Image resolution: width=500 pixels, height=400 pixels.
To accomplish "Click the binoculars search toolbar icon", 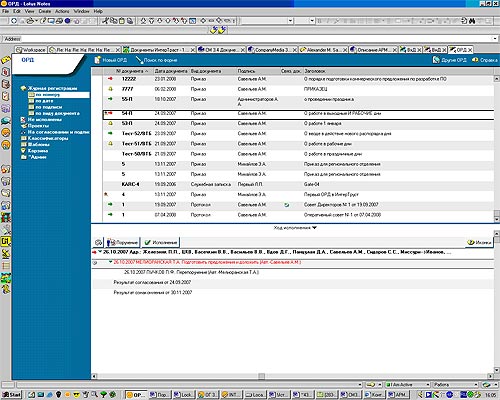I will click(472, 21).
